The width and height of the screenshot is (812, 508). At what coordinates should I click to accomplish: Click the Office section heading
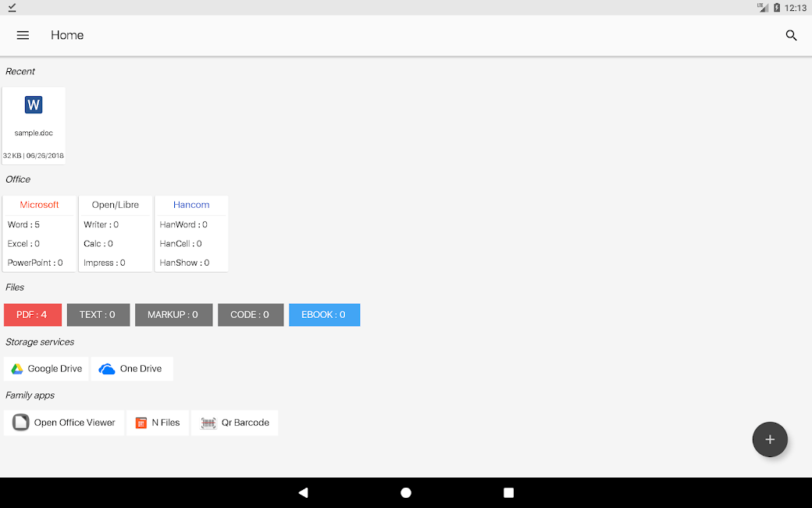click(18, 179)
